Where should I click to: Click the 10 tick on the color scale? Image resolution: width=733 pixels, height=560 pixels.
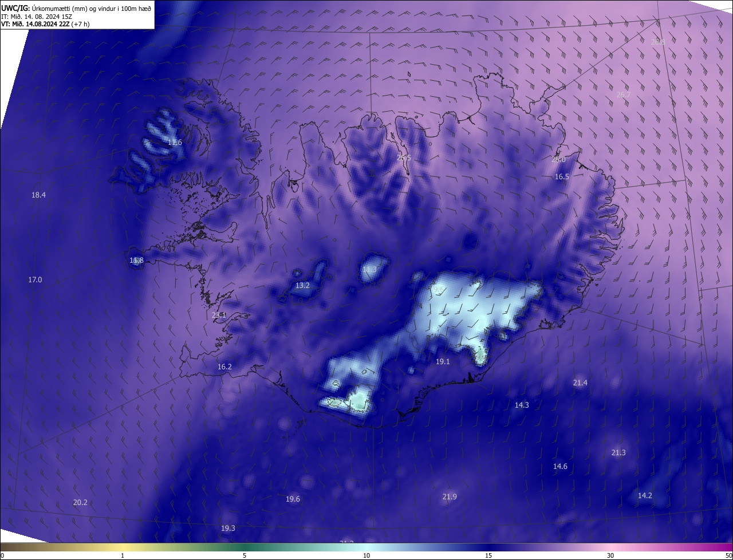click(x=366, y=556)
